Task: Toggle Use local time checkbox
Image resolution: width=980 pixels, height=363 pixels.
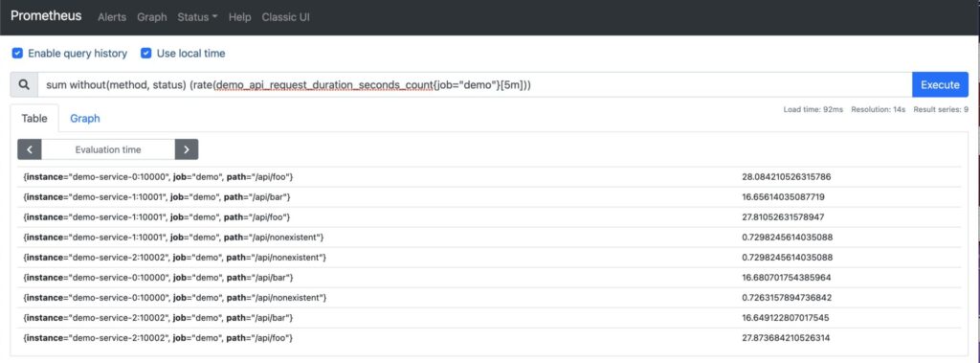Action: click(x=146, y=54)
